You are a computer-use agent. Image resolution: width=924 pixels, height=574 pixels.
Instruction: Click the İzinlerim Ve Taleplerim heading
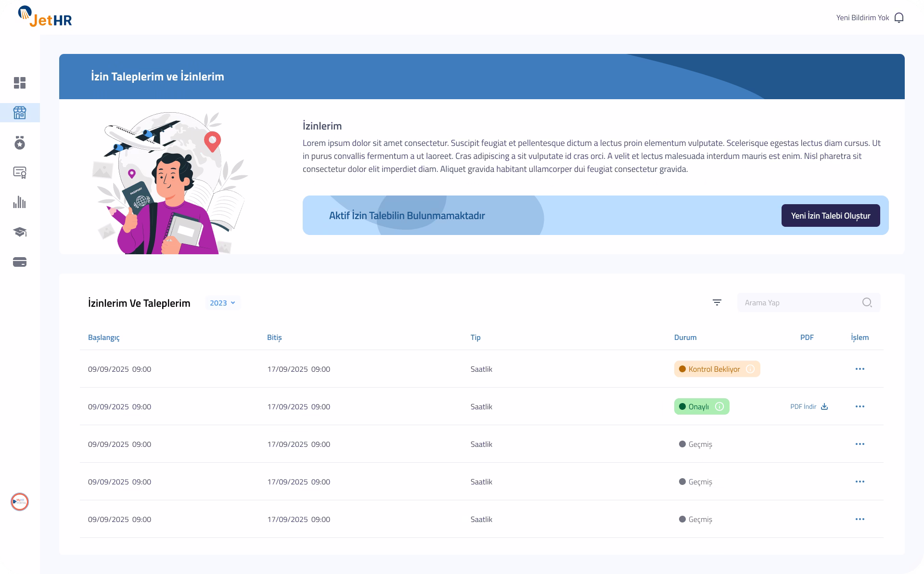(x=139, y=303)
